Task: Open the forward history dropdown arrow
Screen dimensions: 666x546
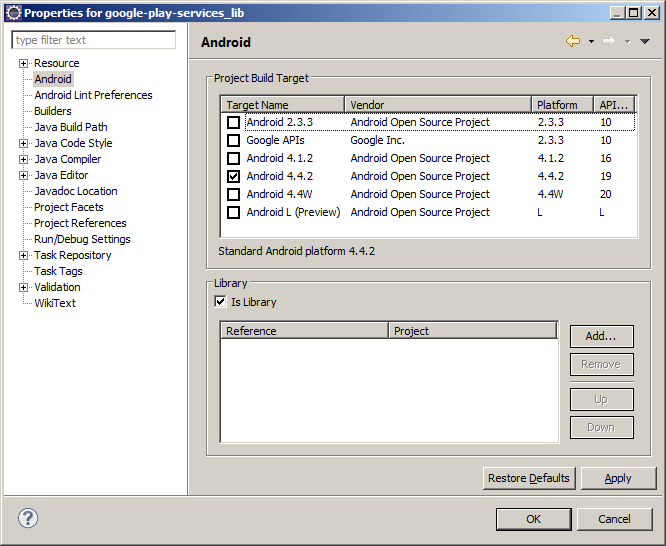Action: (x=627, y=42)
